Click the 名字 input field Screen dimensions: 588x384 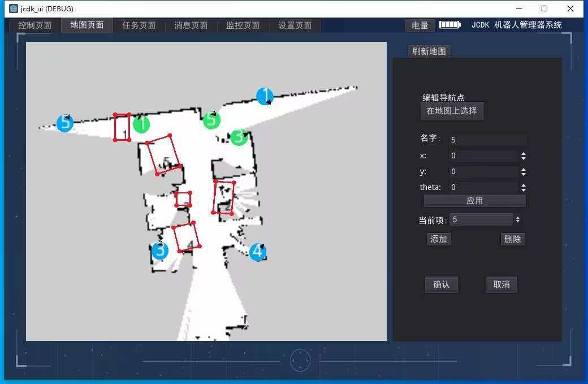[x=488, y=140]
